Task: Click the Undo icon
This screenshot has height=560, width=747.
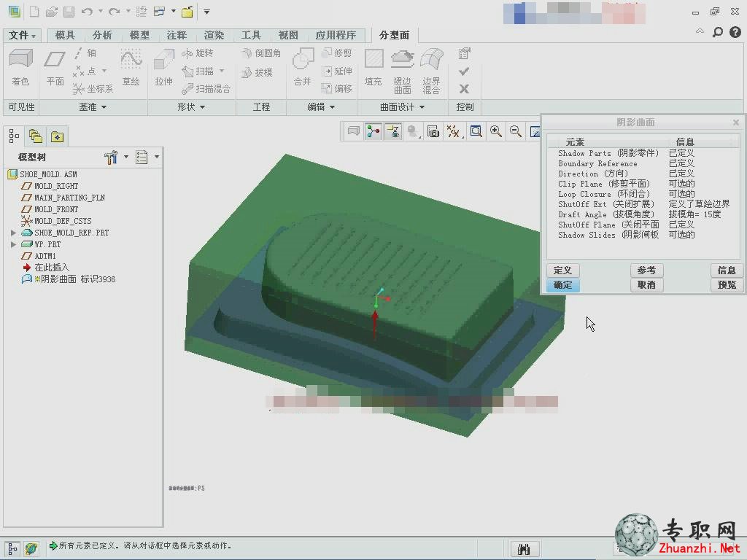Action: (87, 12)
